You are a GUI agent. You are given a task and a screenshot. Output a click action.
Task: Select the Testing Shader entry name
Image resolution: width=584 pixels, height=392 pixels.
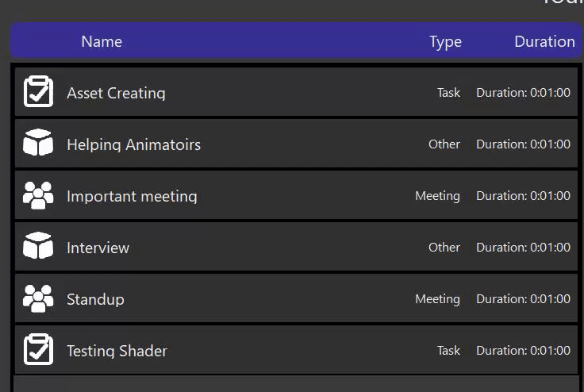click(x=117, y=351)
